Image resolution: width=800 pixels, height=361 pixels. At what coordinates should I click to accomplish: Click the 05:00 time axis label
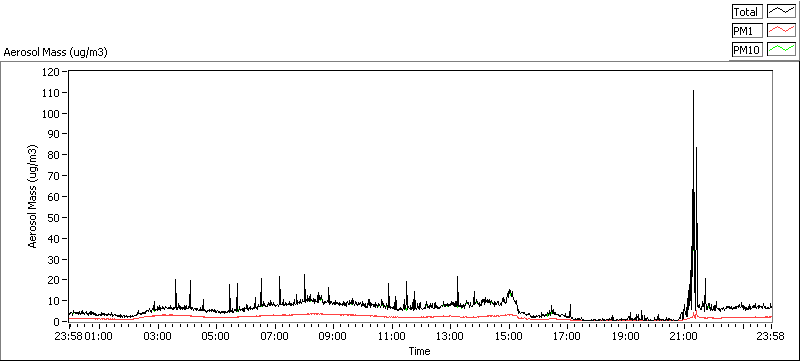tap(215, 336)
